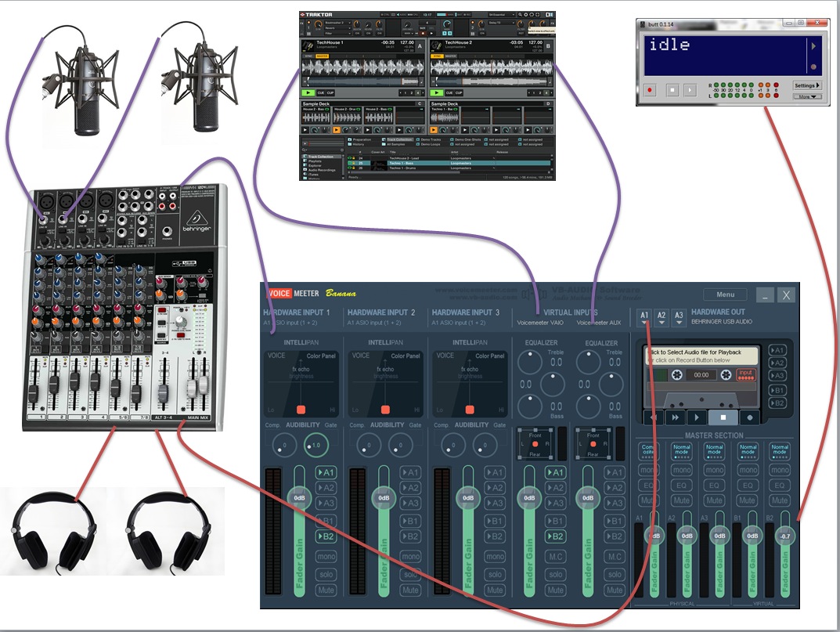840x632 pixels.
Task: Open the Voicemeeter Menu button
Action: click(726, 294)
